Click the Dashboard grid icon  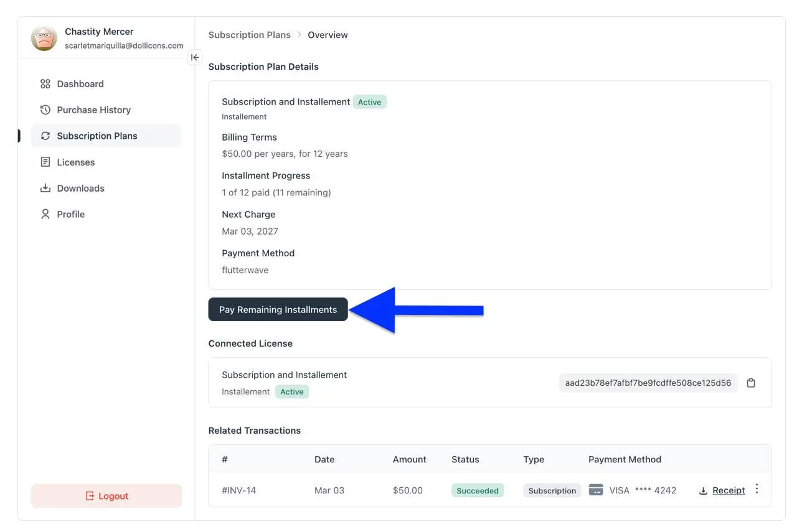point(45,84)
